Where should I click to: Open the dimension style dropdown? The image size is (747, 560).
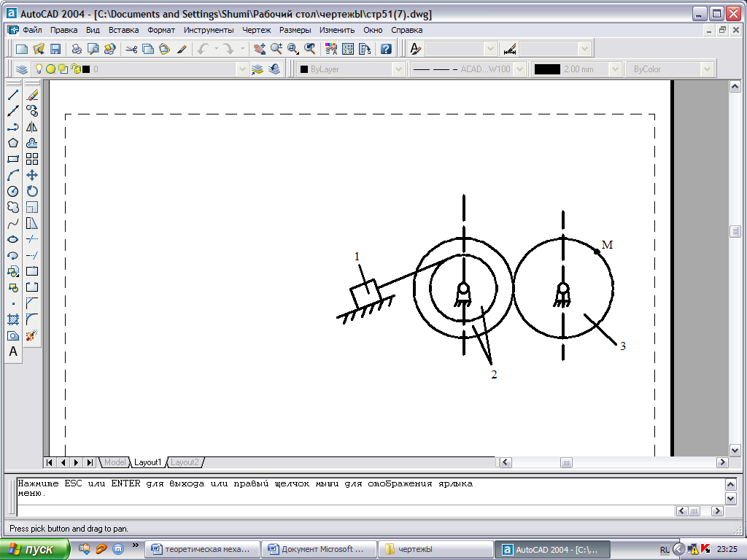584,49
